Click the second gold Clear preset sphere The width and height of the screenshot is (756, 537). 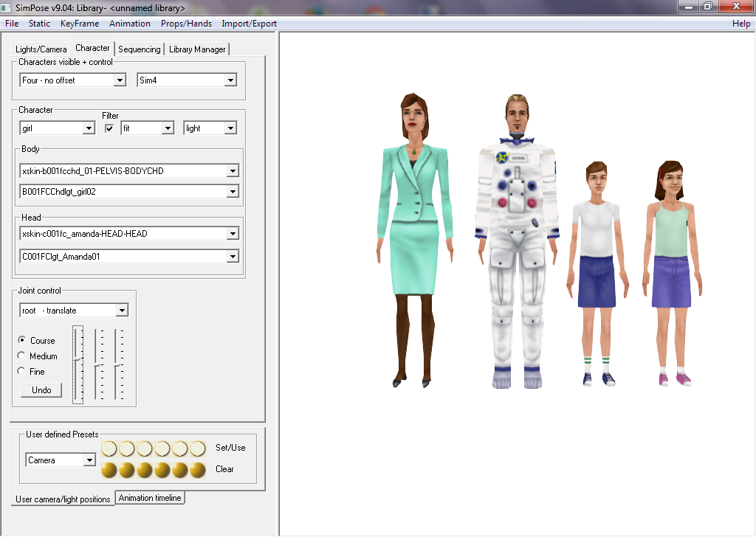[x=127, y=470]
